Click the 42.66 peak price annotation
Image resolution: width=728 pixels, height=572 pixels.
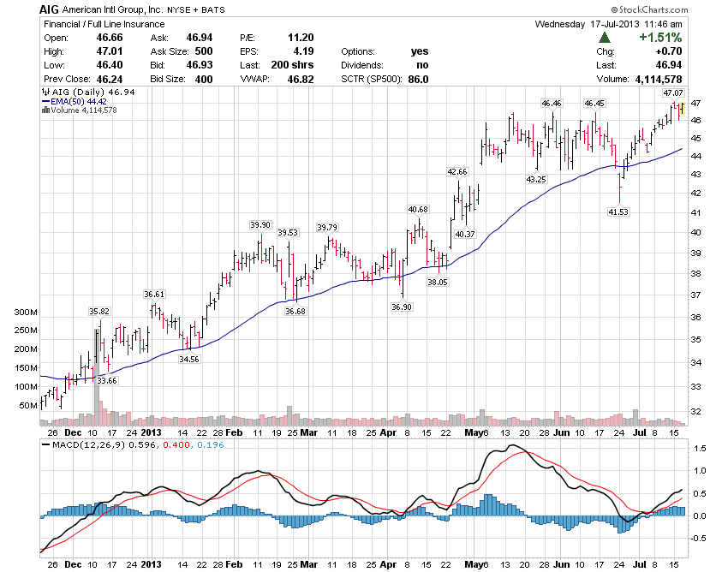click(x=457, y=172)
